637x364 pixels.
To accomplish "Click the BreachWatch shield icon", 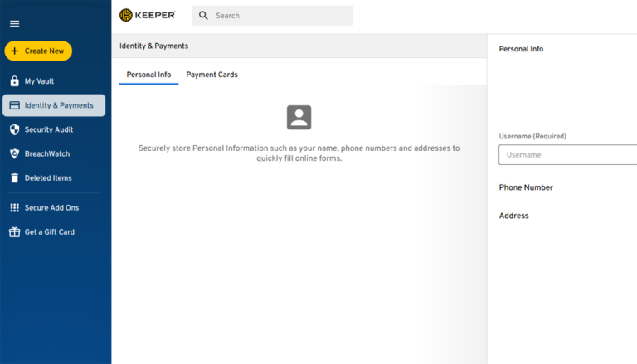I will [x=14, y=153].
